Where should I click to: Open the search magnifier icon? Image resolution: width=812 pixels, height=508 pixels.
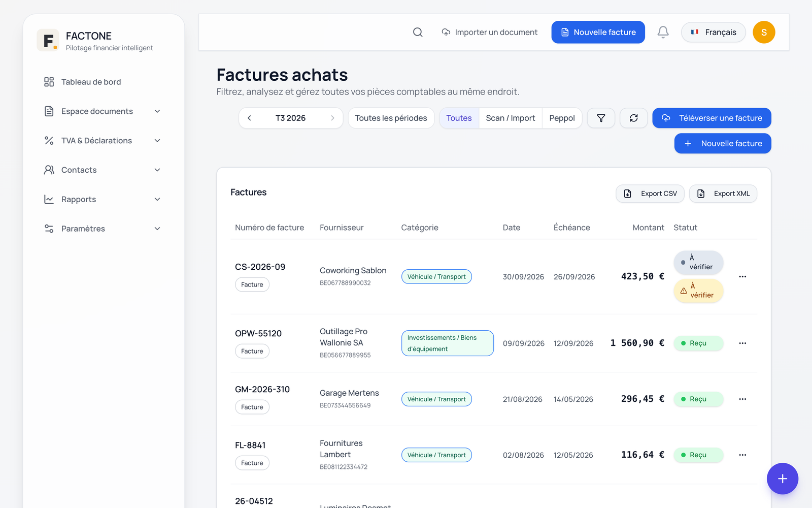coord(418,32)
